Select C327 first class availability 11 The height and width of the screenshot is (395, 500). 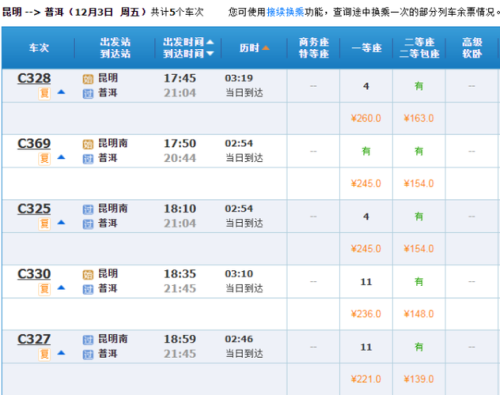(366, 347)
